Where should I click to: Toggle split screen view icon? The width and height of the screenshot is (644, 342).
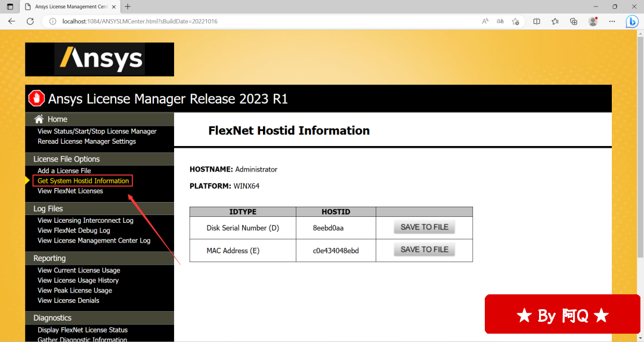pyautogui.click(x=537, y=21)
